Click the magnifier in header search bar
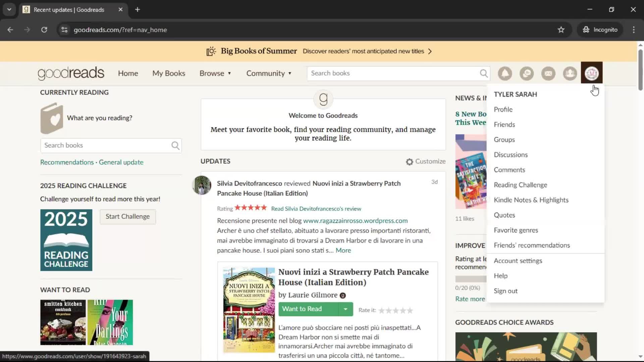 click(484, 73)
